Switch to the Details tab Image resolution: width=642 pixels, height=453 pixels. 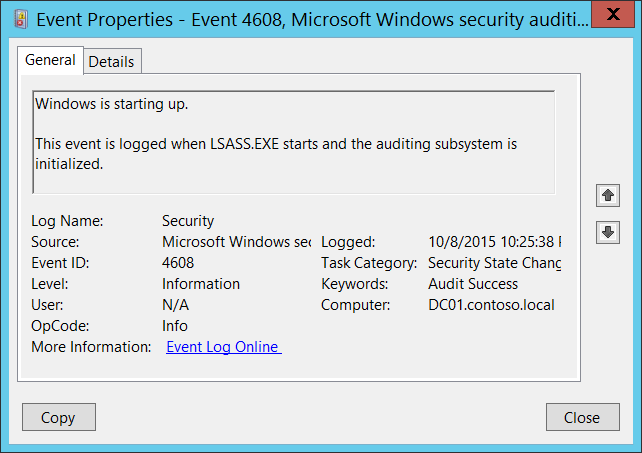111,61
